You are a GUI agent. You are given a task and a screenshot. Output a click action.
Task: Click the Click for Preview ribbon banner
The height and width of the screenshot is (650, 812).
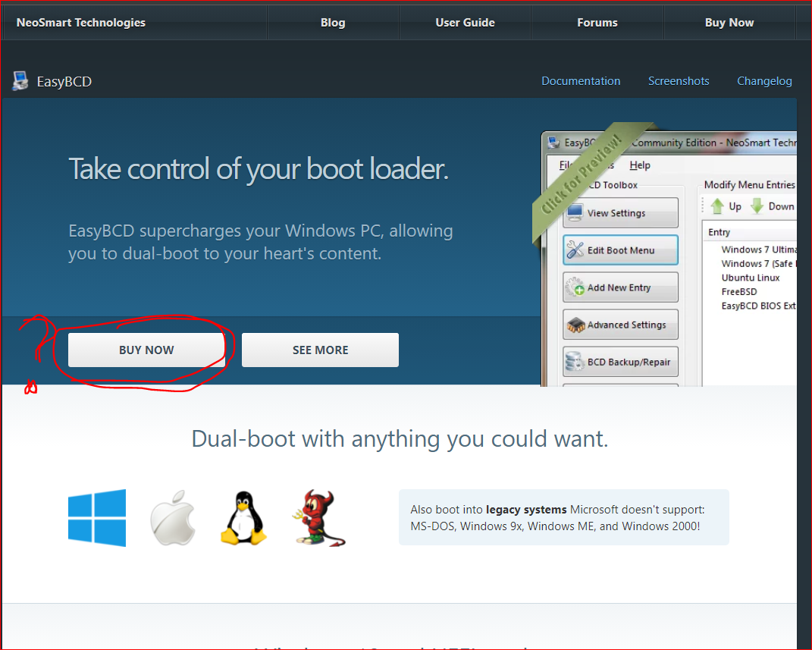[582, 174]
